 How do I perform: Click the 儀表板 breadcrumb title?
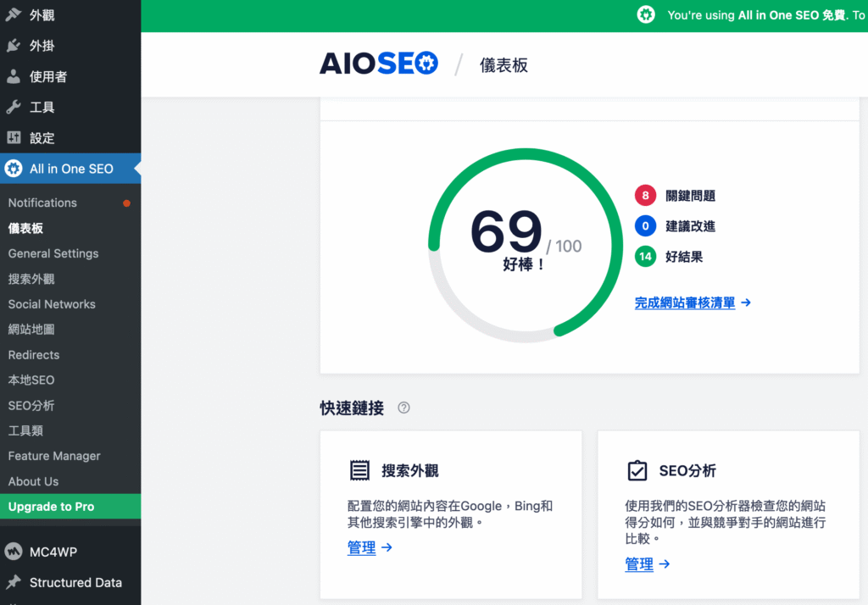pyautogui.click(x=504, y=65)
